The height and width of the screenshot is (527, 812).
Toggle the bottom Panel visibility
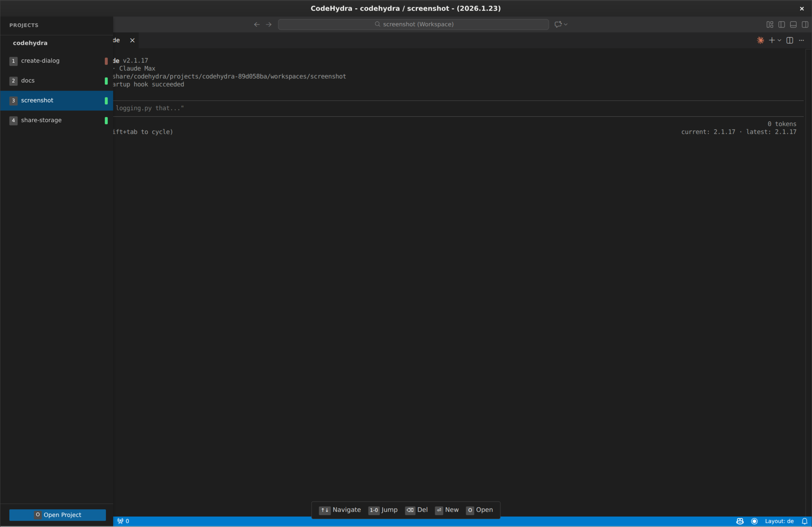pos(793,25)
